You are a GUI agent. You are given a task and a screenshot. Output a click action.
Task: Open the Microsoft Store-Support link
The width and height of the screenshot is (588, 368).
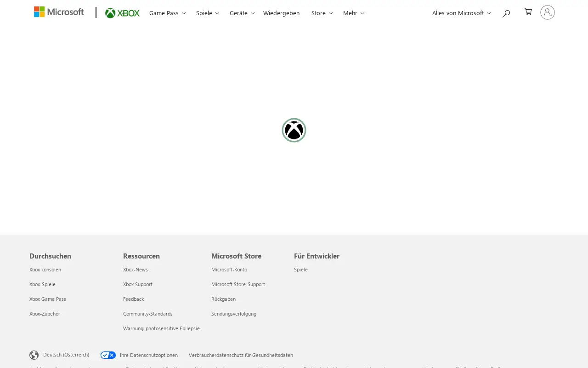(x=238, y=284)
